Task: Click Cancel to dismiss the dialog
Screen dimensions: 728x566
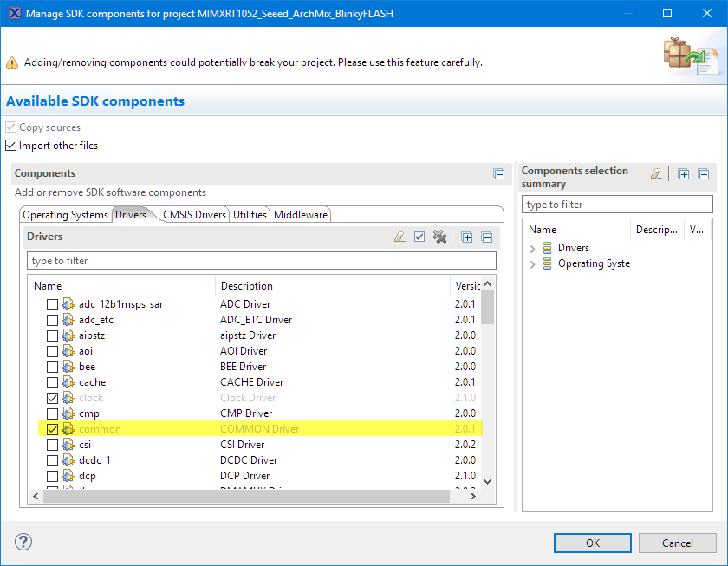Action: pyautogui.click(x=677, y=543)
